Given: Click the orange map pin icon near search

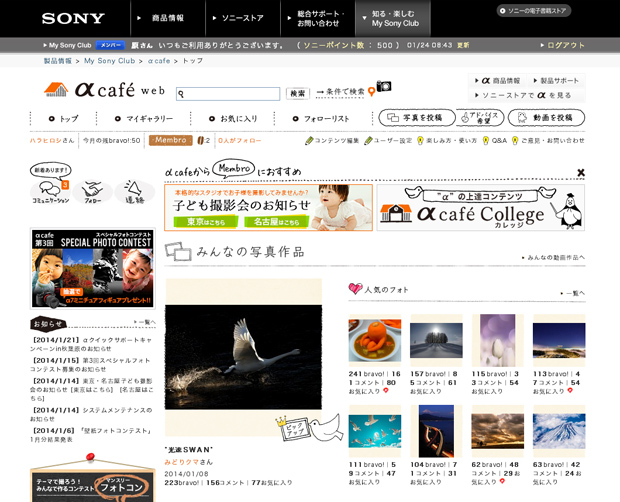Looking at the screenshot, I should (x=371, y=92).
